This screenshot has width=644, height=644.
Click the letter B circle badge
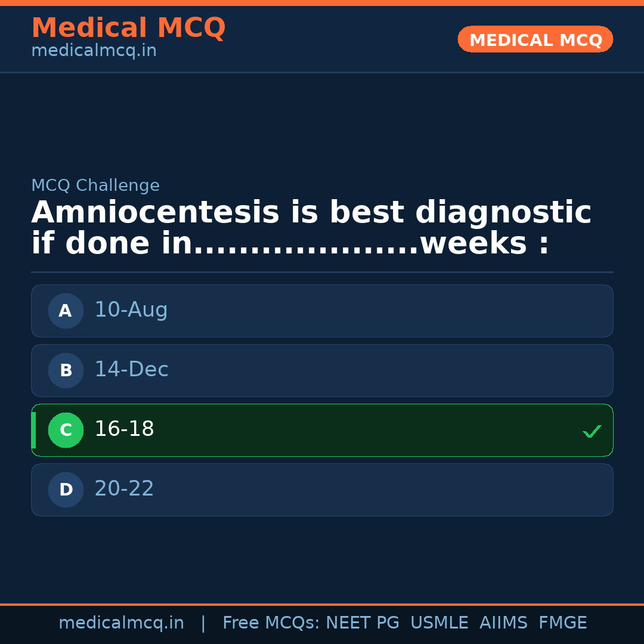(x=66, y=370)
